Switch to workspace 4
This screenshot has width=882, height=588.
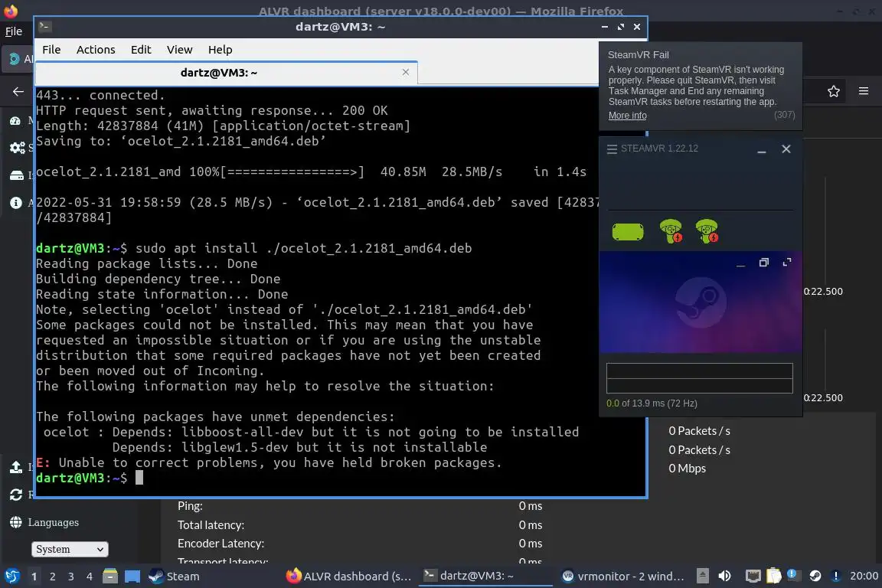click(x=90, y=577)
